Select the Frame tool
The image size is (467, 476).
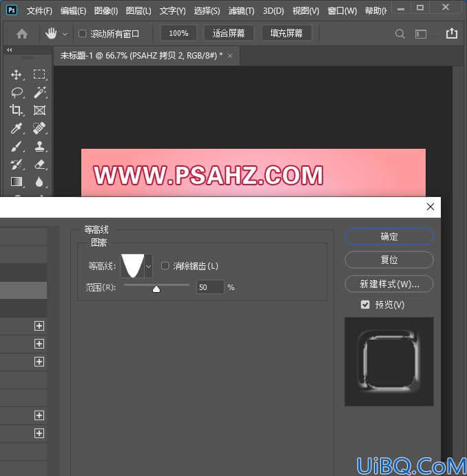click(39, 110)
